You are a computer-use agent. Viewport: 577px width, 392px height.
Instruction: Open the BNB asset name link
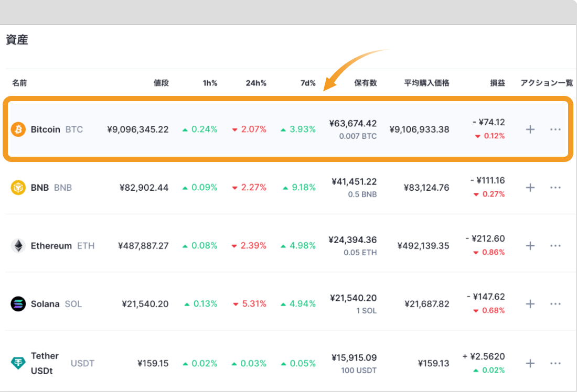(40, 188)
